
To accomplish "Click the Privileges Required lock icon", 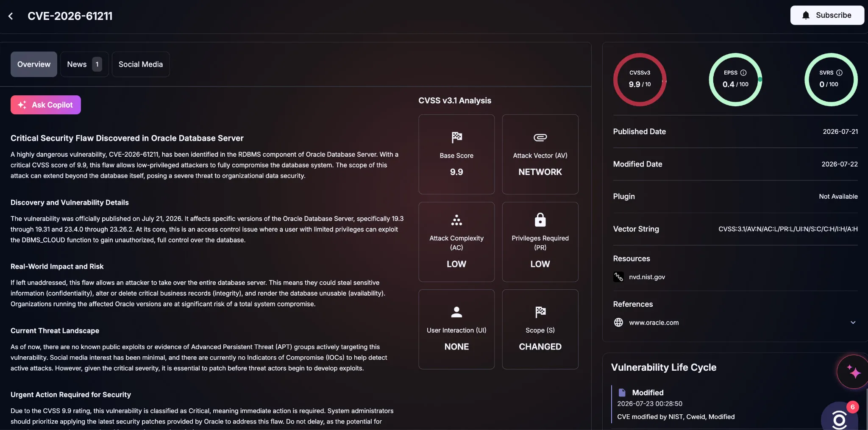I will [540, 220].
